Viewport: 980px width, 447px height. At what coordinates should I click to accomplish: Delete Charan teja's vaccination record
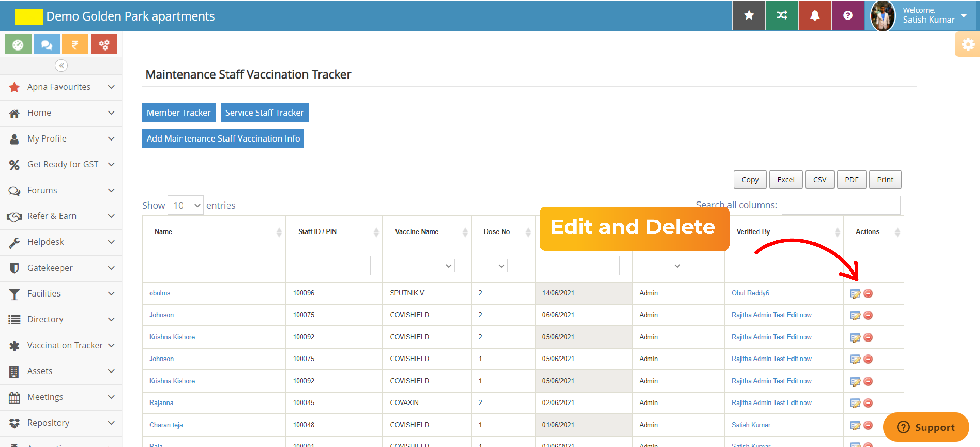pyautogui.click(x=868, y=425)
